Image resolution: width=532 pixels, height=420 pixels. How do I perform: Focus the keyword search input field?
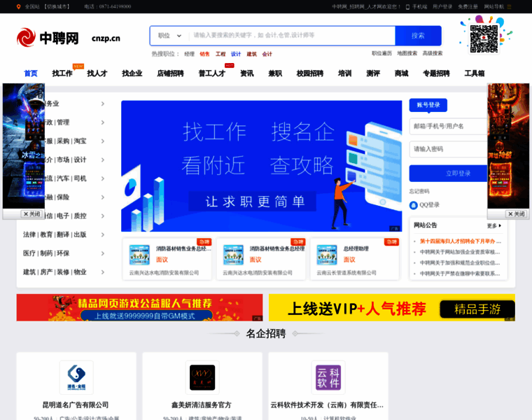(292, 36)
